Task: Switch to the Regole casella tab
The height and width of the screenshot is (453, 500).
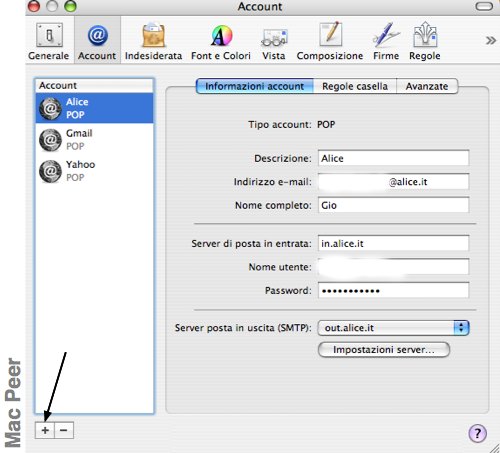Action: coord(355,86)
